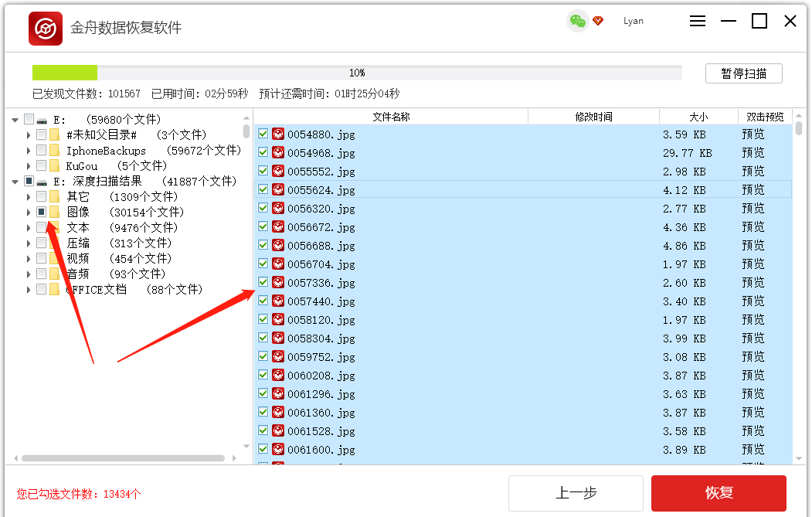The height and width of the screenshot is (517, 812).
Task: Expand the 视频 folder
Action: (x=29, y=258)
